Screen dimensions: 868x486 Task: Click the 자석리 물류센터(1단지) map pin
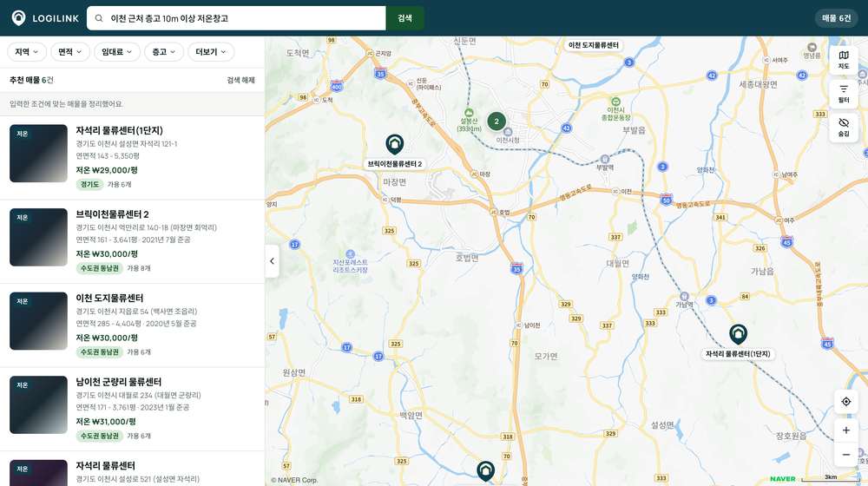(x=738, y=334)
